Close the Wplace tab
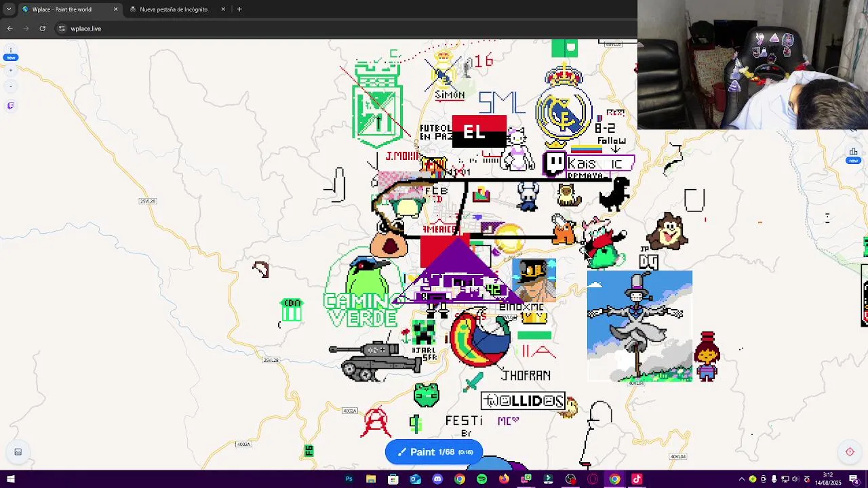868x488 pixels. [x=115, y=9]
